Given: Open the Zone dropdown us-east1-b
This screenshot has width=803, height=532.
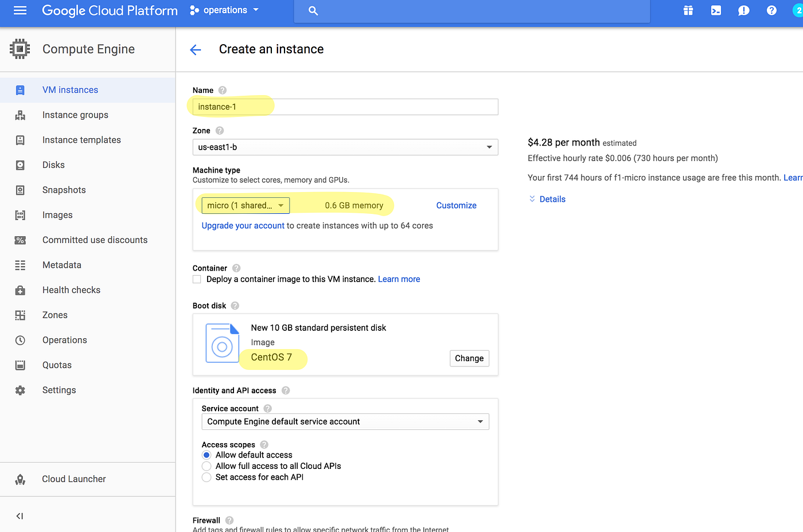Looking at the screenshot, I should pos(345,147).
